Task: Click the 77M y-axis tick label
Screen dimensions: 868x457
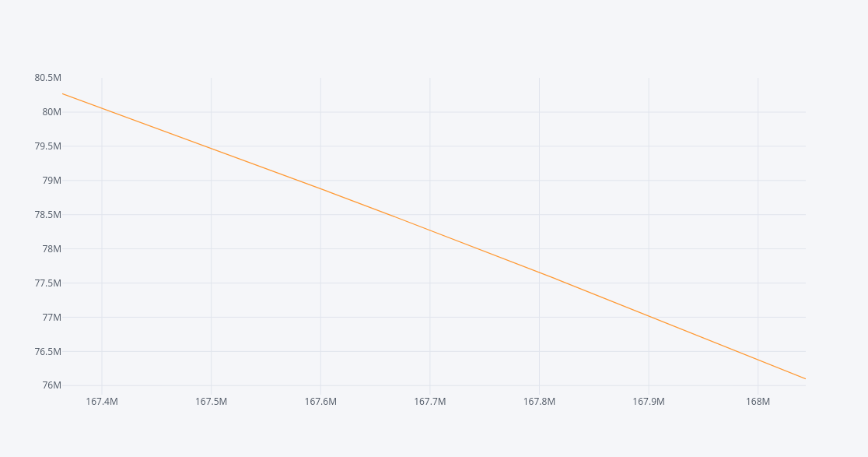Action: tap(51, 318)
